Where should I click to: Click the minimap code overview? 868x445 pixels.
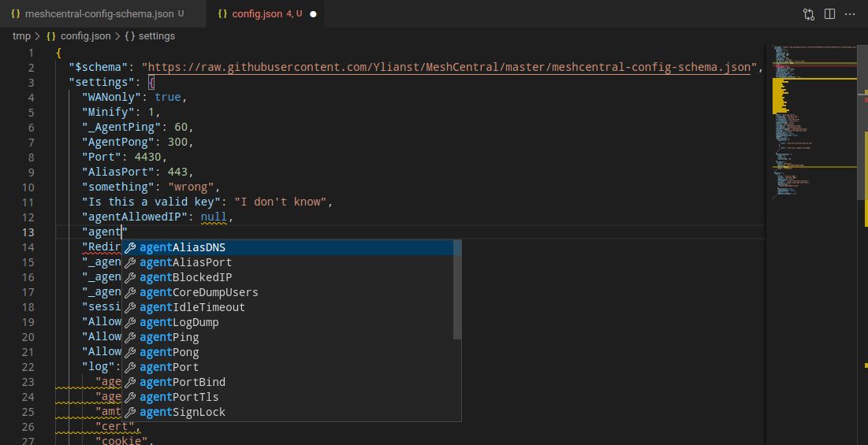812,118
